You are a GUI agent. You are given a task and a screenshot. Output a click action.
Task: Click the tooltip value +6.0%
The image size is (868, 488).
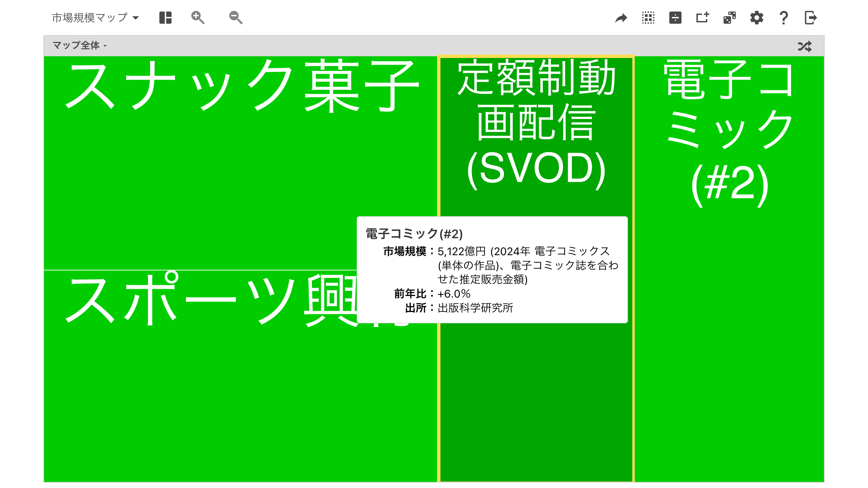click(x=454, y=293)
